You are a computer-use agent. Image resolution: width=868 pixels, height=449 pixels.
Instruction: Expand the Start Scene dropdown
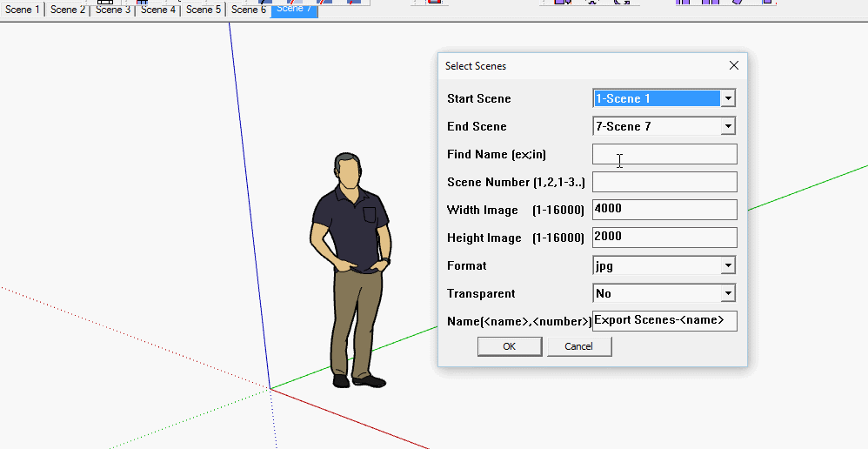click(x=728, y=98)
